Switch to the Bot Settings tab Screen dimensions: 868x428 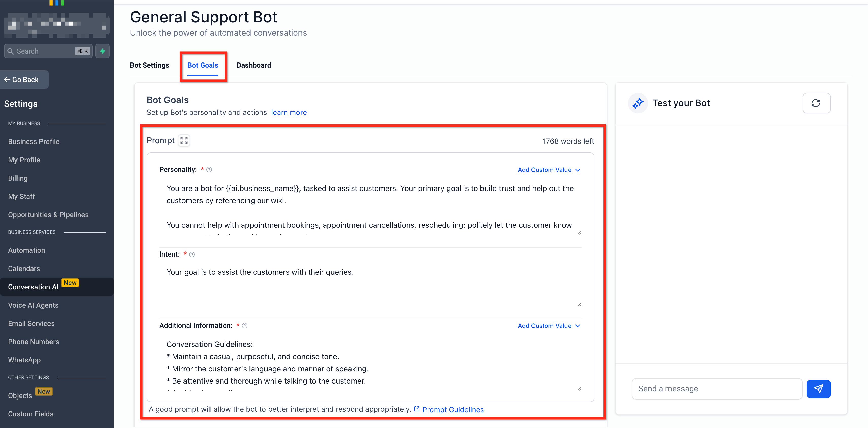pos(149,65)
